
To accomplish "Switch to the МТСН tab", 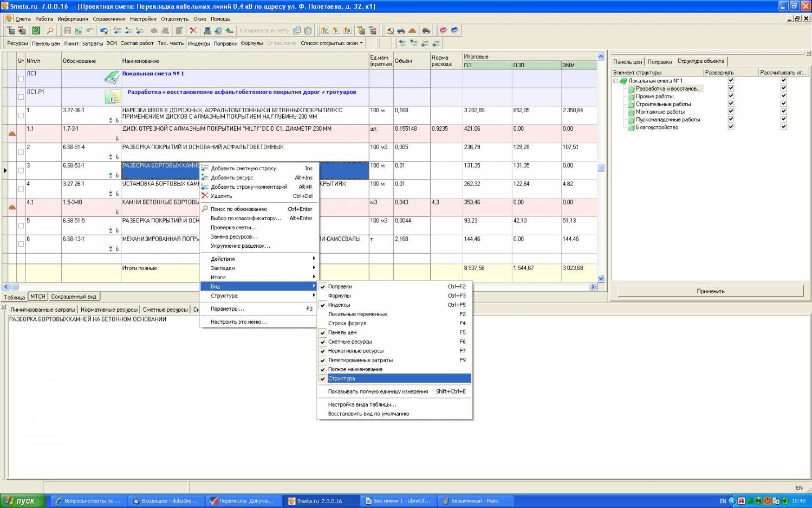I will tap(37, 297).
